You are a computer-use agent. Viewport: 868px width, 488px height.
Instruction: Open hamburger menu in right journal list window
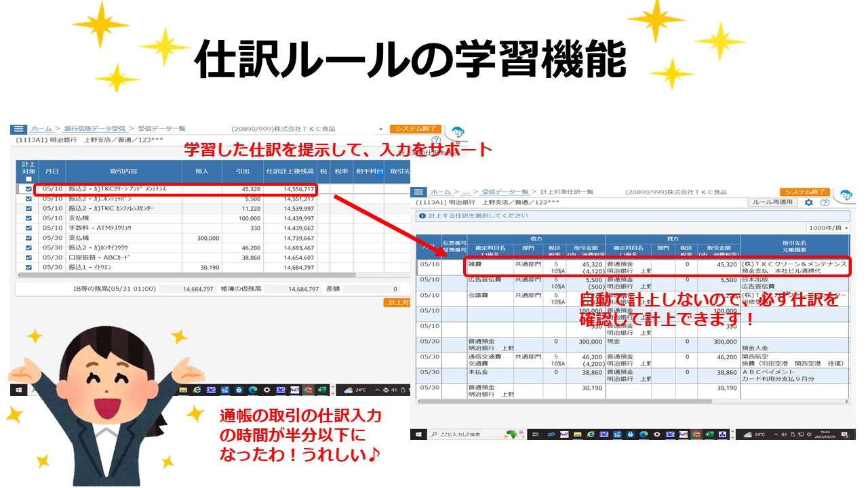click(x=420, y=192)
